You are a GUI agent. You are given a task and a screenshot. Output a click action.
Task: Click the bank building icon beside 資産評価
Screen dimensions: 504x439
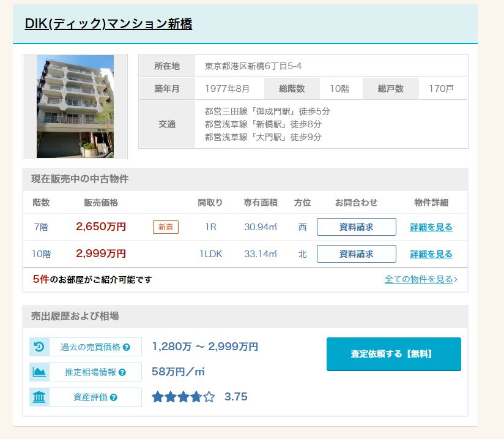coord(39,397)
